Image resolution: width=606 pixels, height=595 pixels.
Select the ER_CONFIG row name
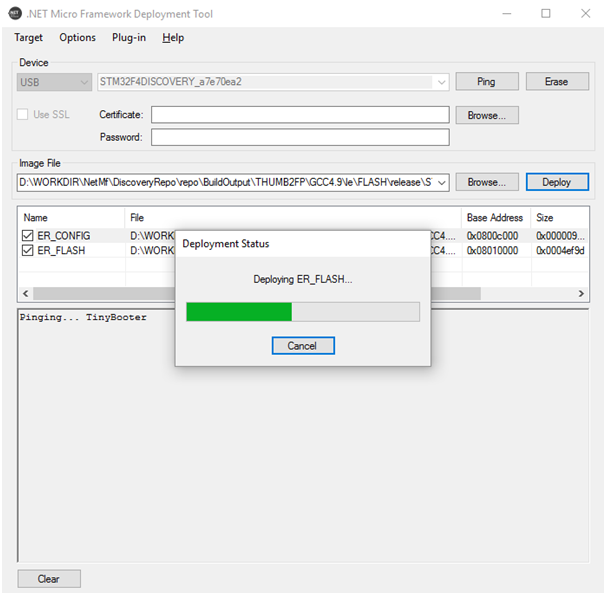63,236
